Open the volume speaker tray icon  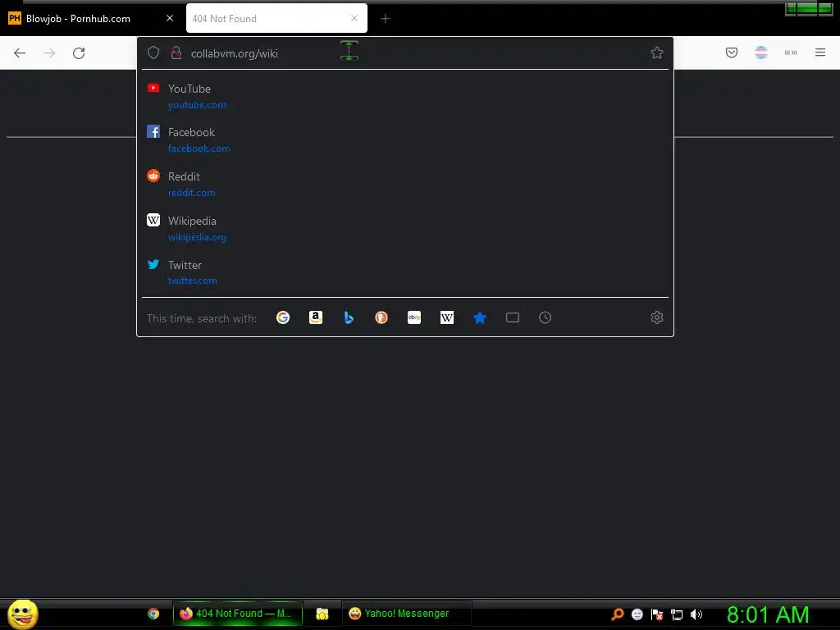point(696,614)
